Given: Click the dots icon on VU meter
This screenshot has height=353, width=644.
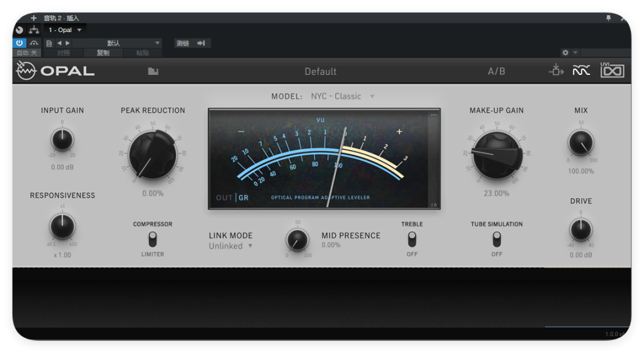Looking at the screenshot, I should point(434,115).
